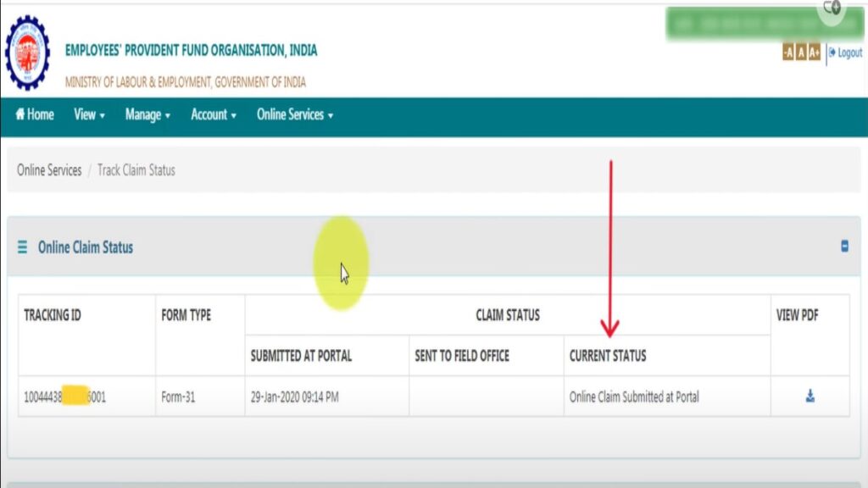Increase font size with A+ button
Image resolution: width=868 pixels, height=488 pixels.
point(814,53)
